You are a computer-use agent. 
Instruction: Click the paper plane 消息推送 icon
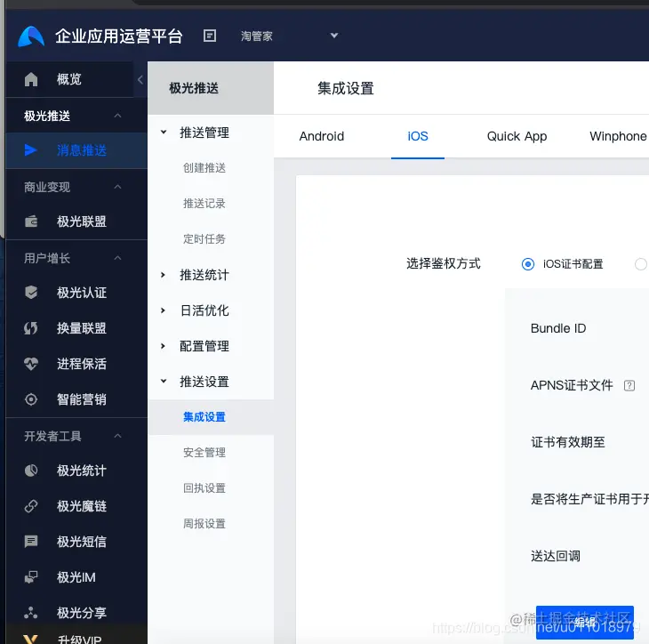(31, 150)
